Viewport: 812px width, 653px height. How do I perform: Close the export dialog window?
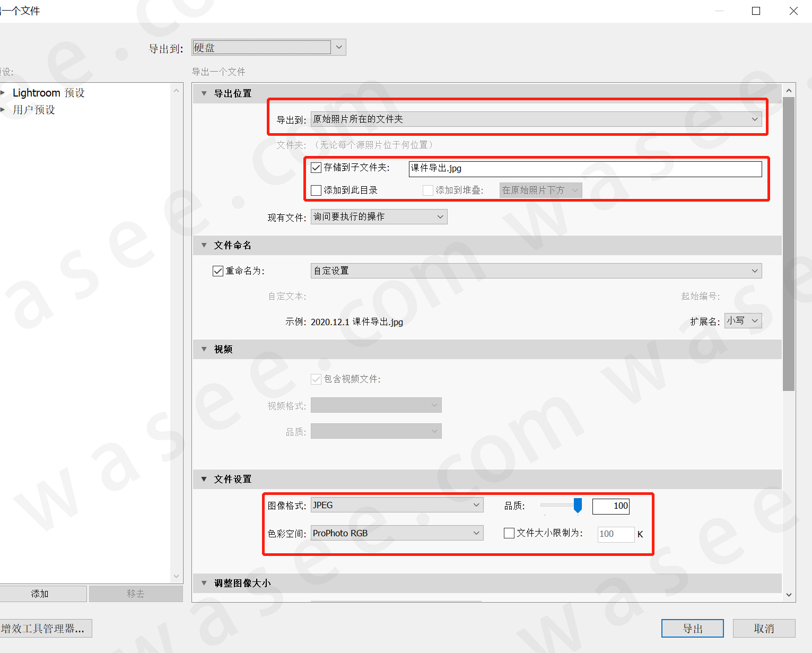[x=793, y=11]
